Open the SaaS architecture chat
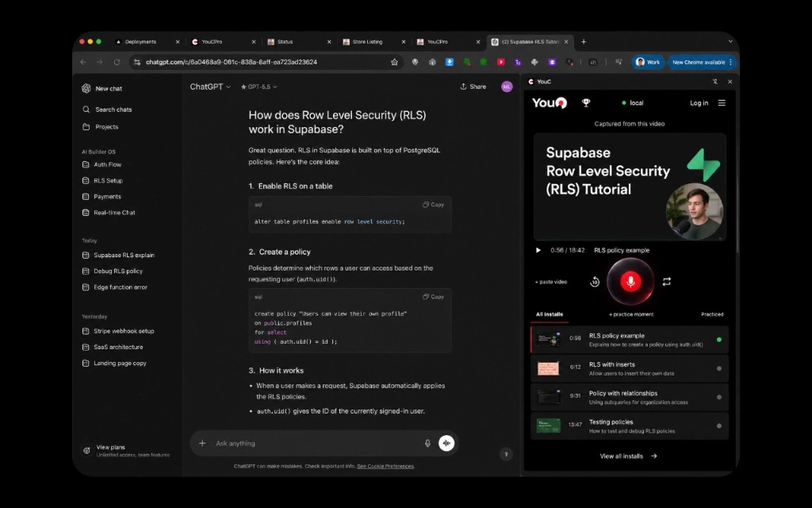Image resolution: width=812 pixels, height=508 pixels. (x=113, y=348)
